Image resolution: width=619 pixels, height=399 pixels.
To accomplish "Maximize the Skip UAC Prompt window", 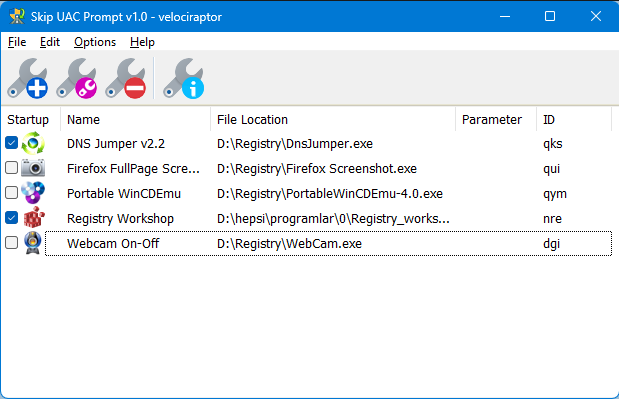I will (x=550, y=16).
